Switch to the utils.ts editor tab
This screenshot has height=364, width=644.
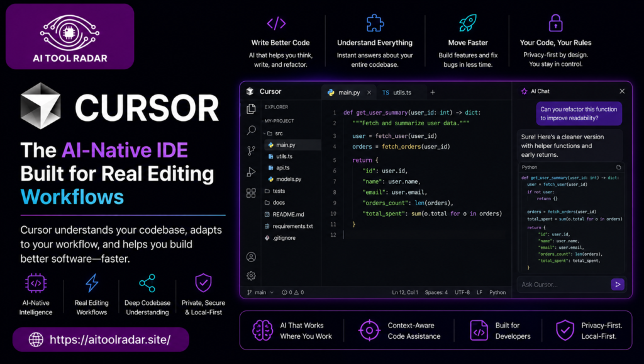pos(397,93)
